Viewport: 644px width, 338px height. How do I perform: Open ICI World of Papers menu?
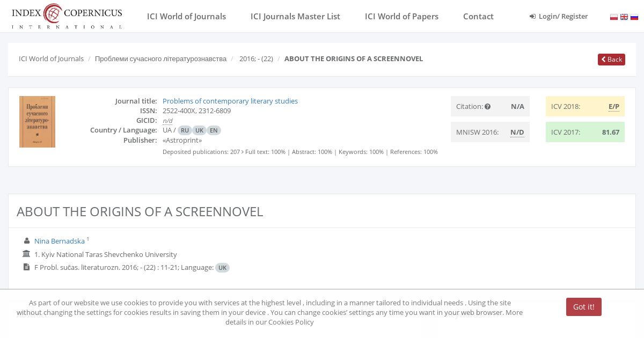401,16
